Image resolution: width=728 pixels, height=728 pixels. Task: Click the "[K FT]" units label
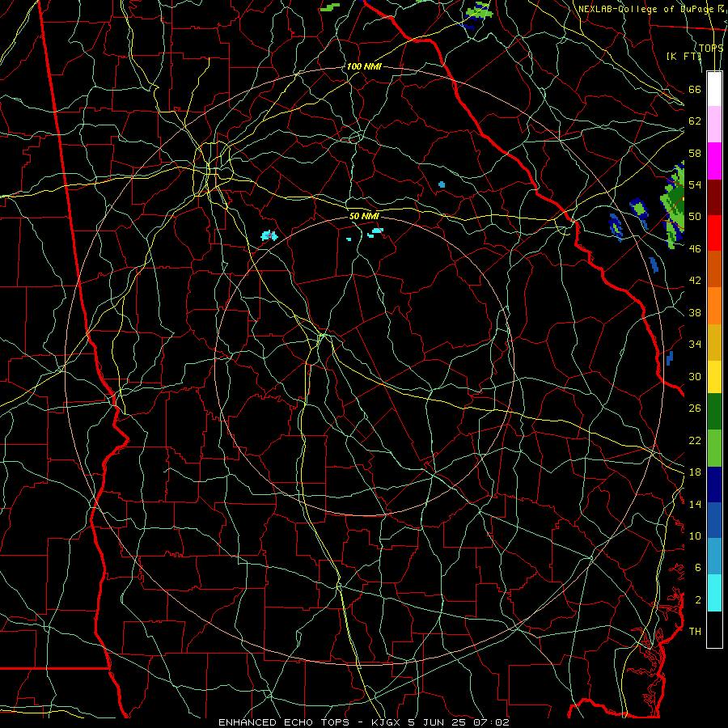point(684,56)
